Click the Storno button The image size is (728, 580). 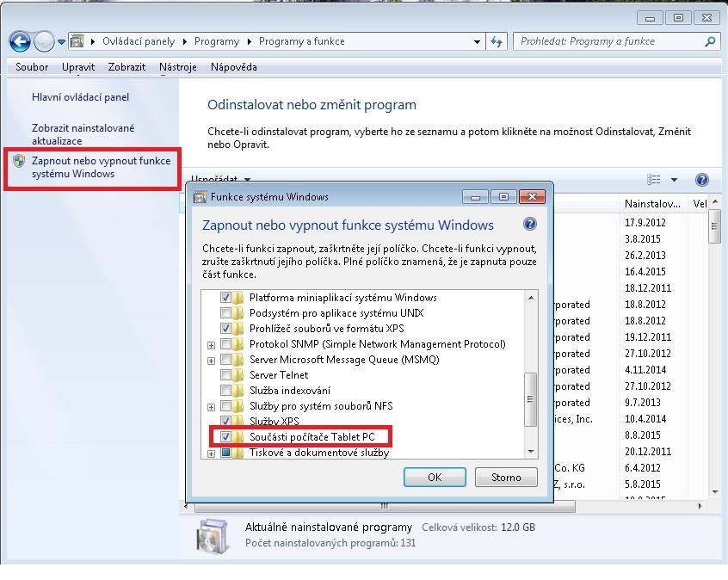click(506, 477)
